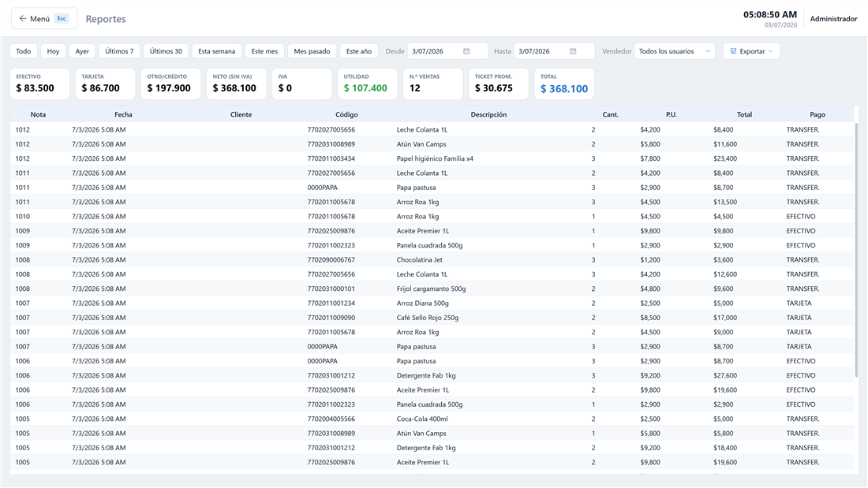Choose the Mes pasado filter
868x488 pixels.
312,51
